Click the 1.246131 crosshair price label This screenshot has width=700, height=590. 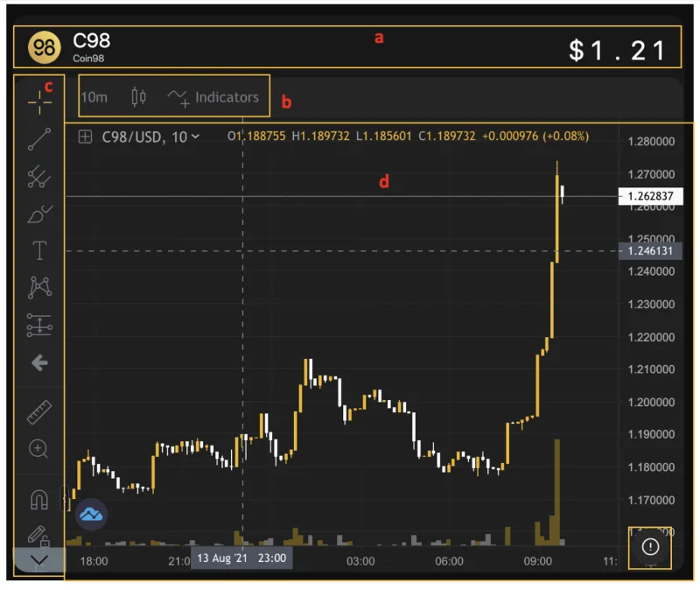tap(650, 251)
